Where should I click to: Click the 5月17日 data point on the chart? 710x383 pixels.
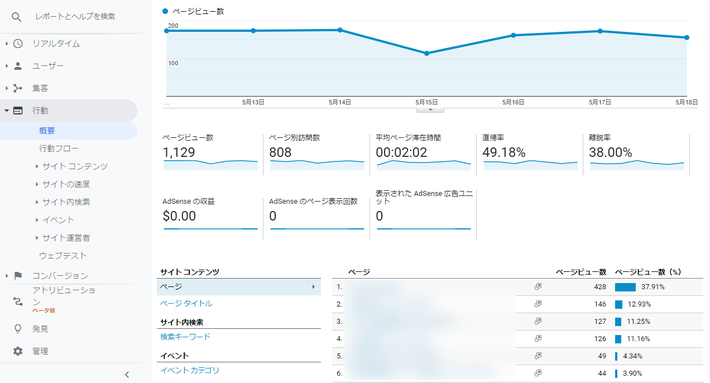coord(600,31)
